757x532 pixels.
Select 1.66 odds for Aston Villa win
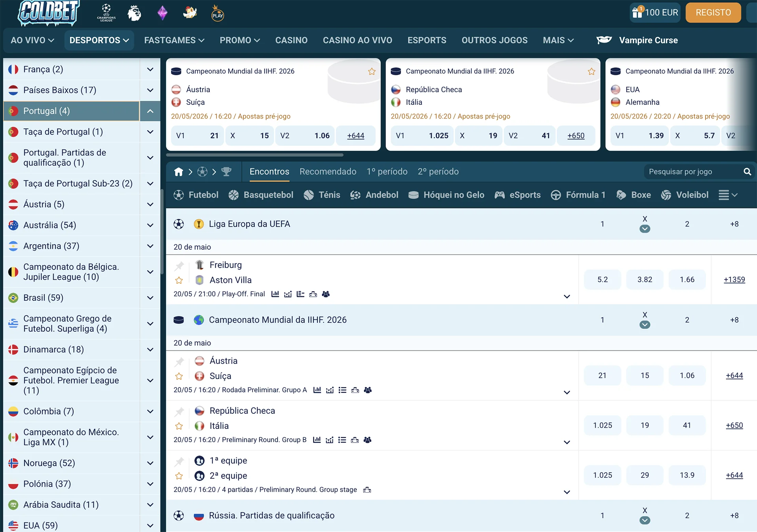[x=687, y=280]
